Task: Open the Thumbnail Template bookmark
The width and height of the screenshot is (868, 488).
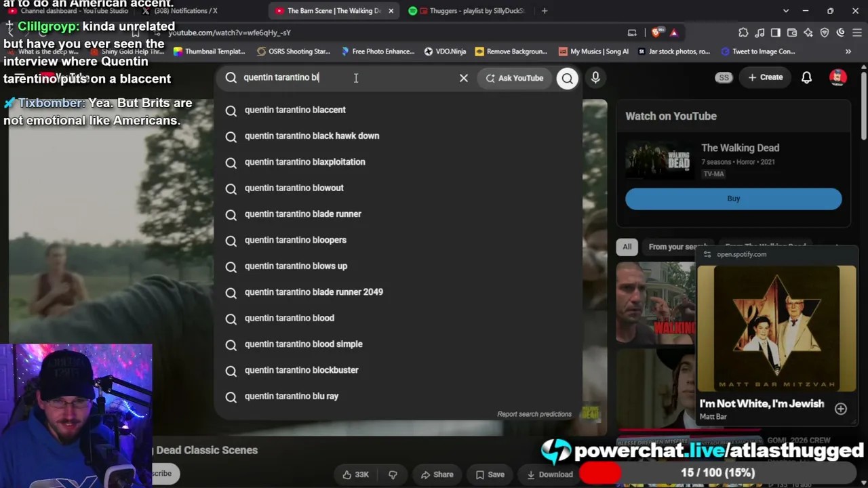Action: (209, 52)
